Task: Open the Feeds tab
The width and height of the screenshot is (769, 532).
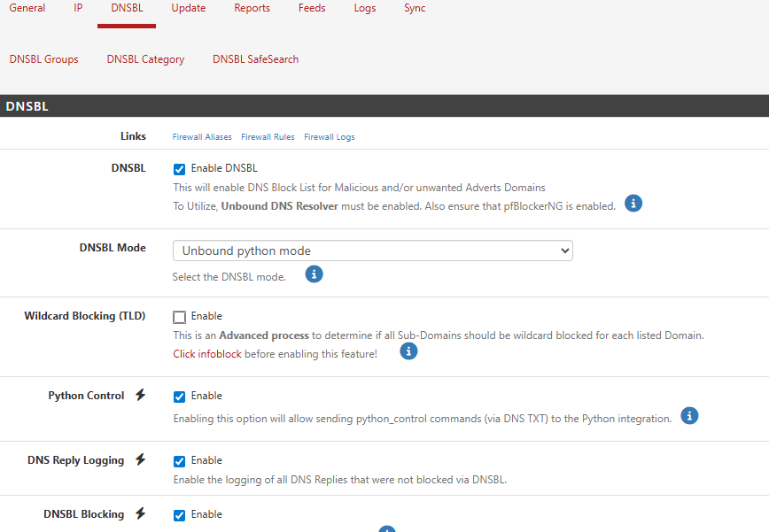Action: pos(311,9)
